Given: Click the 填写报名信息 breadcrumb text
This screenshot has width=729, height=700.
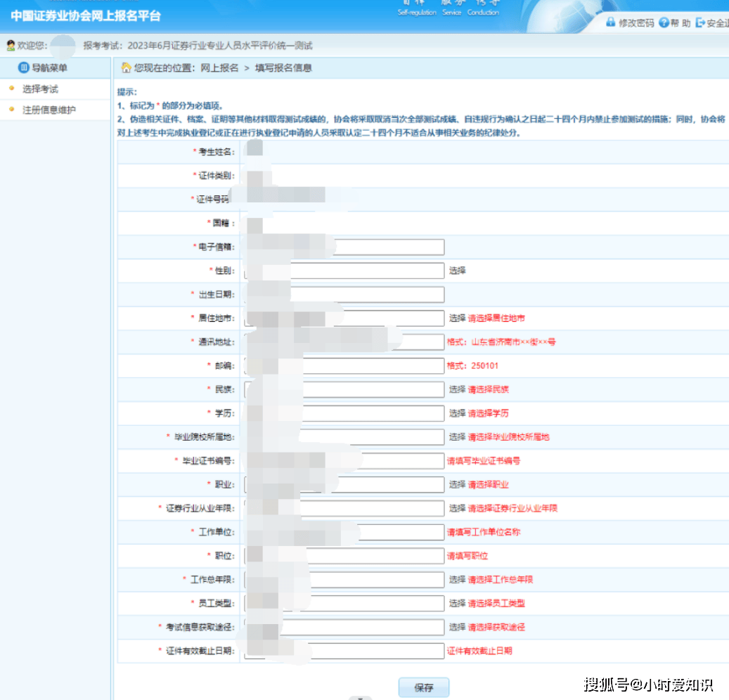Looking at the screenshot, I should tap(283, 68).
